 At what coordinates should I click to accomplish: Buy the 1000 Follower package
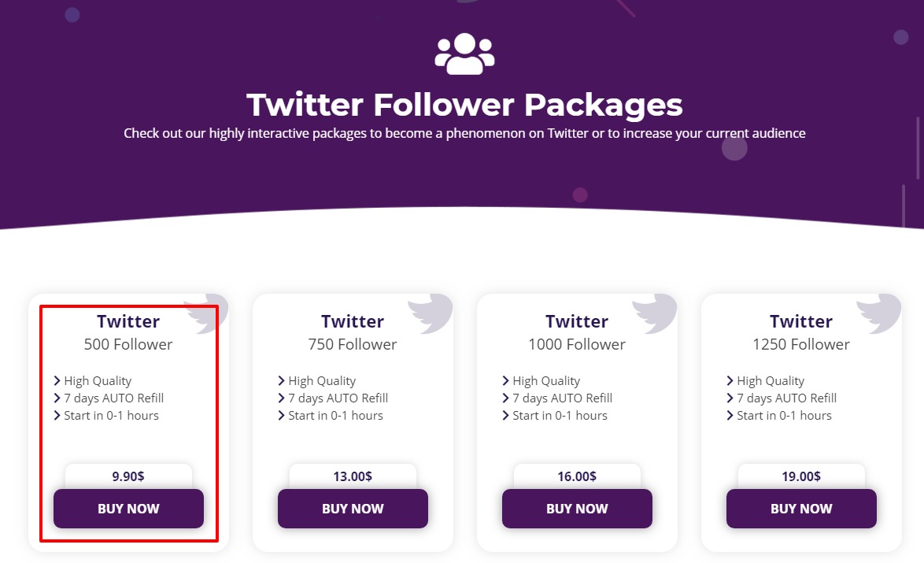tap(577, 508)
